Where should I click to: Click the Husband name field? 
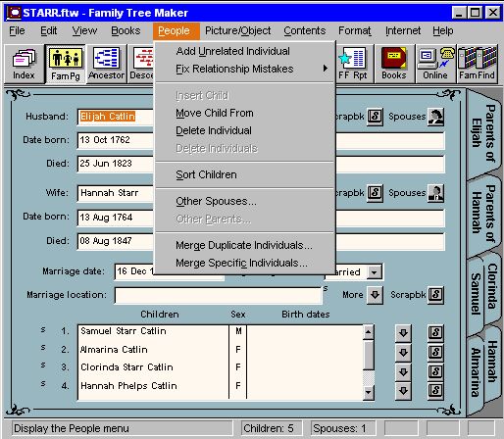(x=115, y=117)
